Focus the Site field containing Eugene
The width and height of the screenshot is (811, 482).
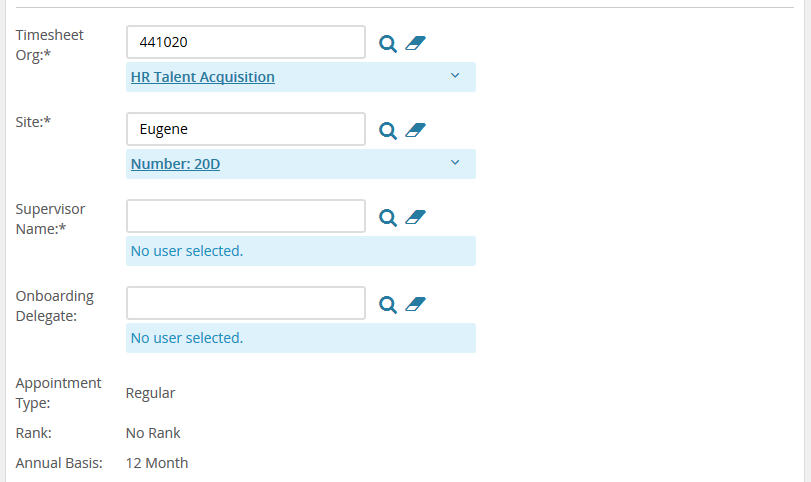tap(246, 129)
